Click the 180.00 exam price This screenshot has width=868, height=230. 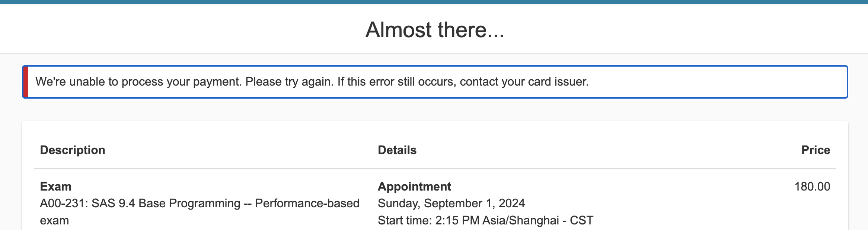[x=812, y=186]
